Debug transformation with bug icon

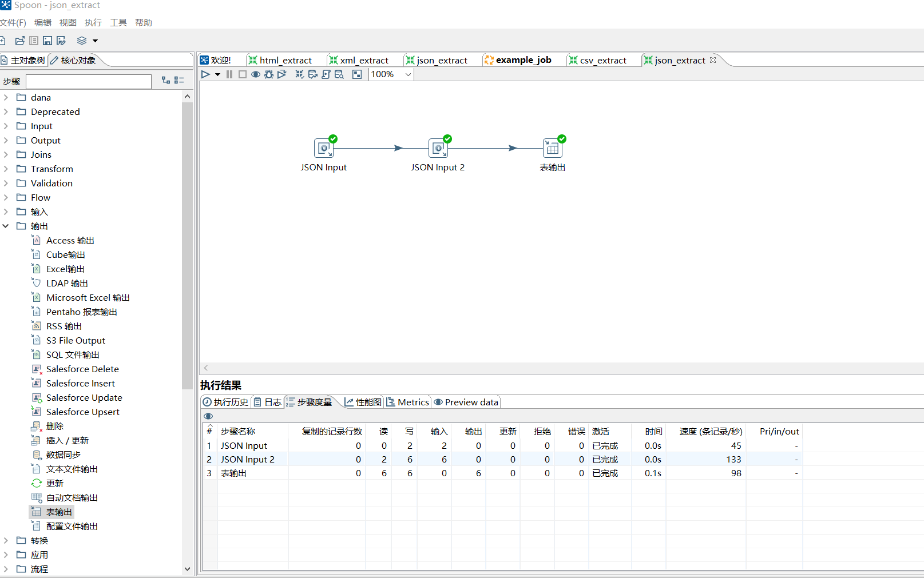tap(269, 74)
